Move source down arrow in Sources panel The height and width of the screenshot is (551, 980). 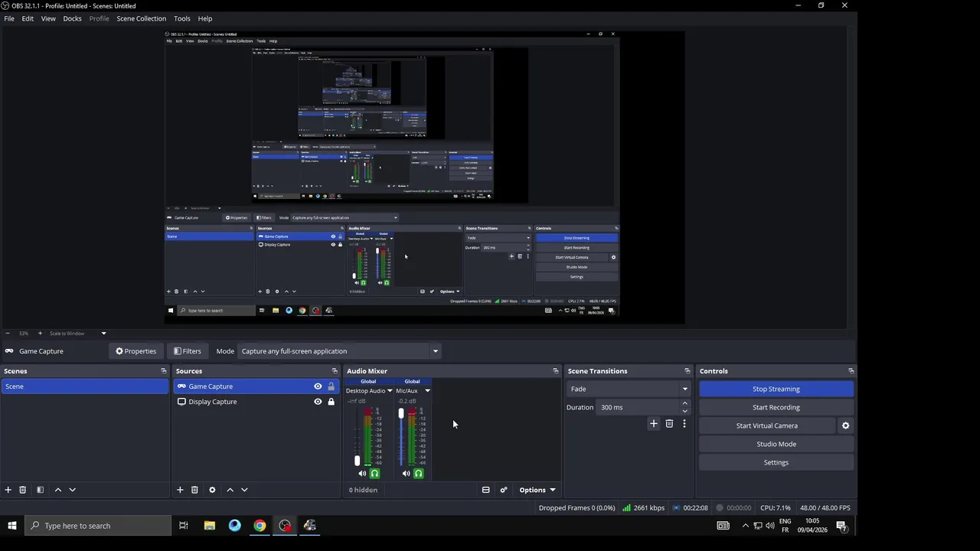[244, 490]
